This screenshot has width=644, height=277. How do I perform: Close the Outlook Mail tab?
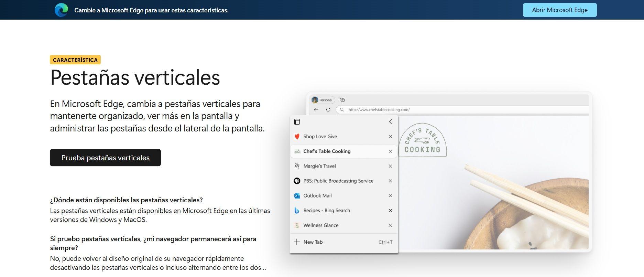coord(391,196)
